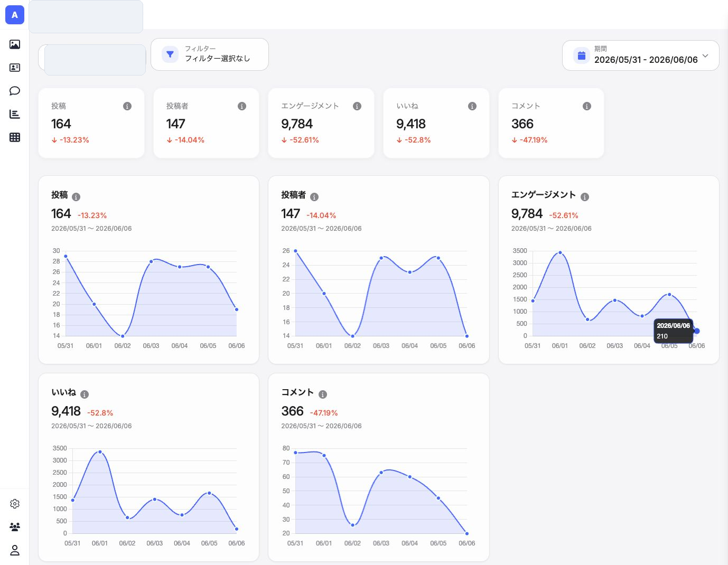728x565 pixels.
Task: Click the 06/02 data point on 投稿 chart
Action: [x=123, y=336]
